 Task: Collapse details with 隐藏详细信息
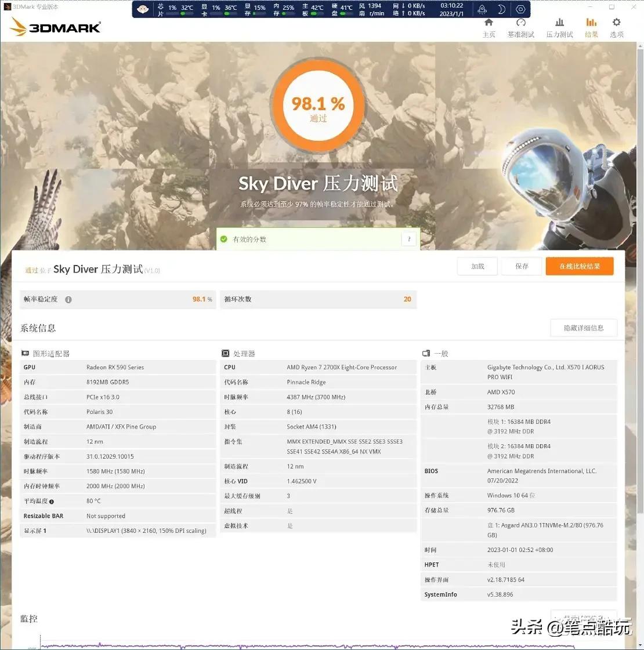pyautogui.click(x=584, y=328)
